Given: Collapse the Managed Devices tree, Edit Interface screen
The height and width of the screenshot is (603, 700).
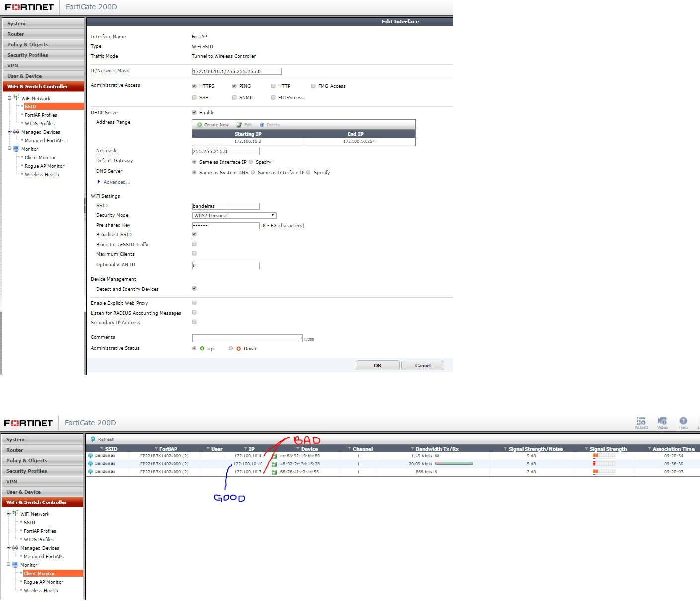Looking at the screenshot, I should pos(9,132).
